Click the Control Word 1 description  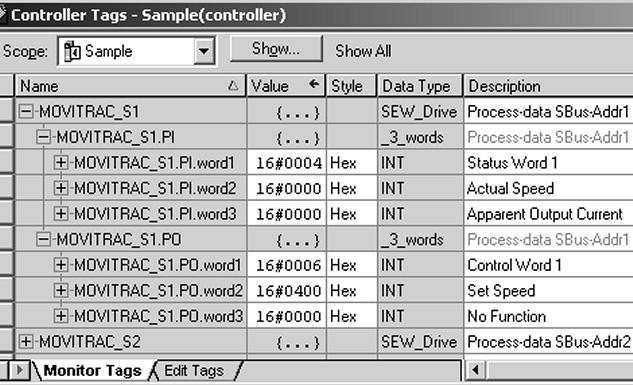click(514, 265)
